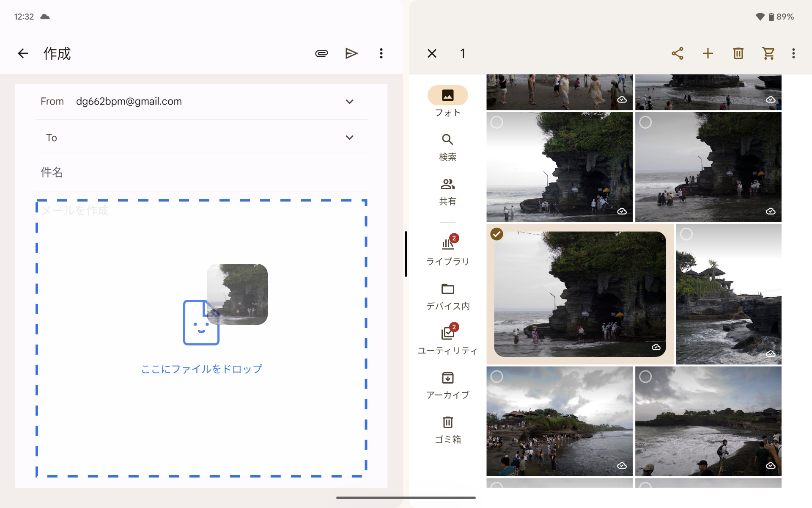Open Gmail compose overflow menu
This screenshot has height=508, width=812.
click(x=381, y=53)
